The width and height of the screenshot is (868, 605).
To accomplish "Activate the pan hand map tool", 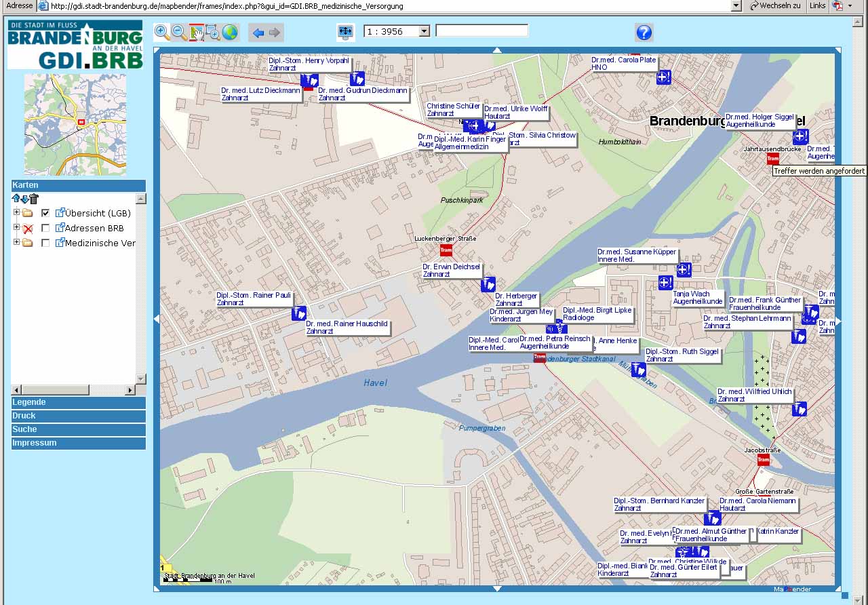I will pos(197,32).
